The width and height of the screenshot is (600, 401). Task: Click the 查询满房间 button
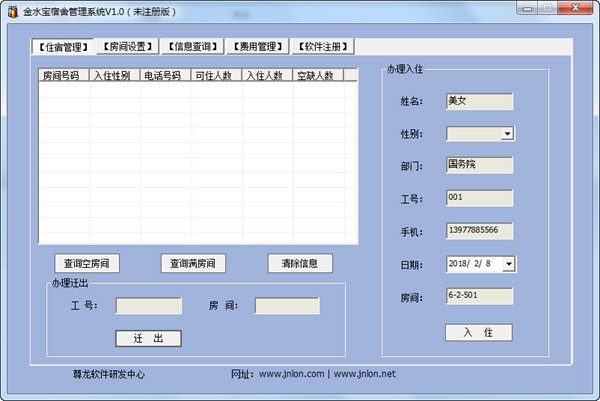click(x=193, y=263)
